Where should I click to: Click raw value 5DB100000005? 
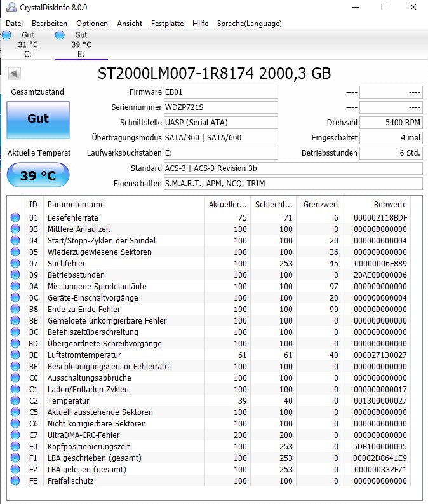coord(380,446)
